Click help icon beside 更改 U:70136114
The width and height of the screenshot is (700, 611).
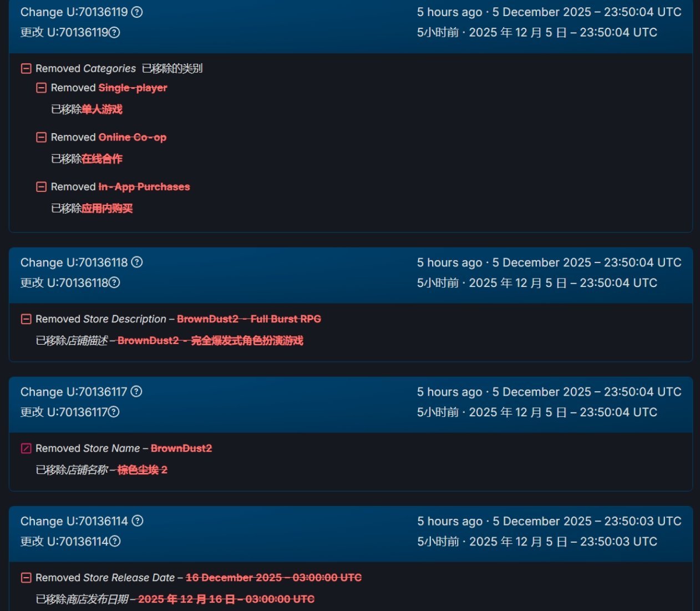pos(115,541)
